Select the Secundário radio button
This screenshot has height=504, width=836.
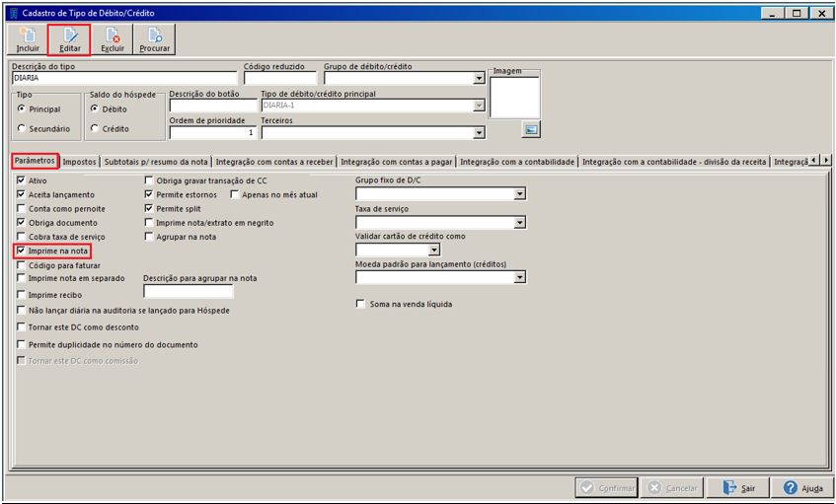pyautogui.click(x=22, y=128)
